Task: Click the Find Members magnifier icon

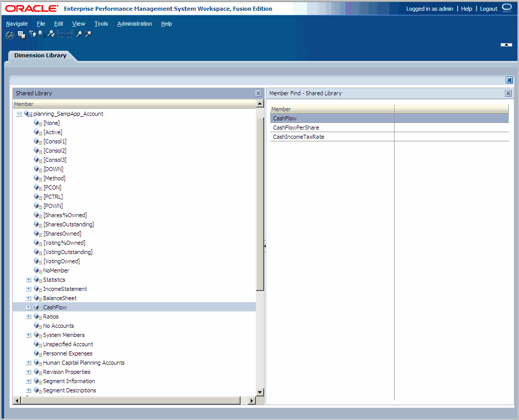Action: (51, 34)
